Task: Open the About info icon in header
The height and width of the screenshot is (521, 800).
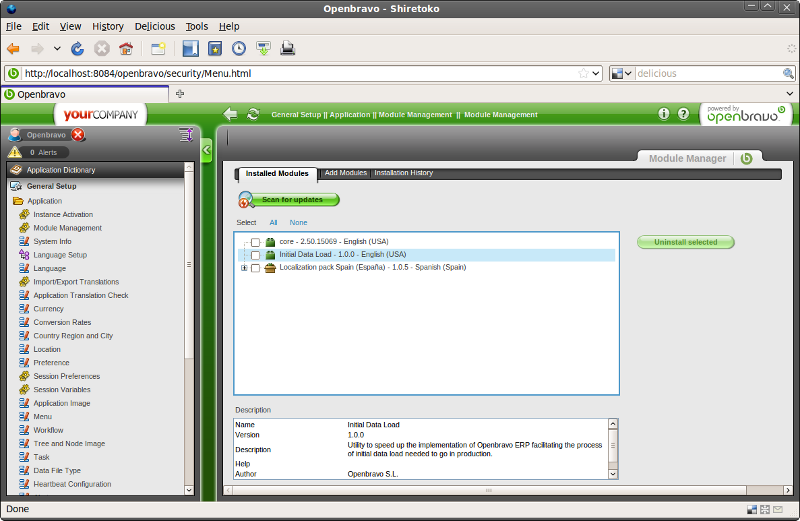Action: click(x=664, y=114)
